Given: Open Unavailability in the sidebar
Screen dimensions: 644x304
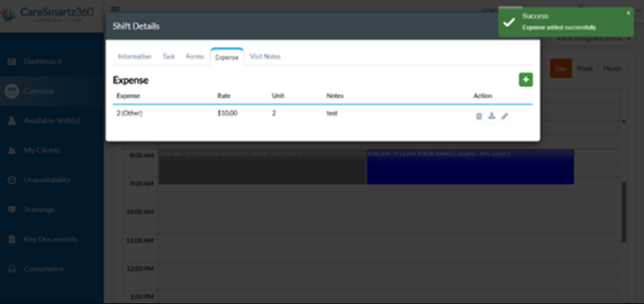Looking at the screenshot, I should (47, 180).
